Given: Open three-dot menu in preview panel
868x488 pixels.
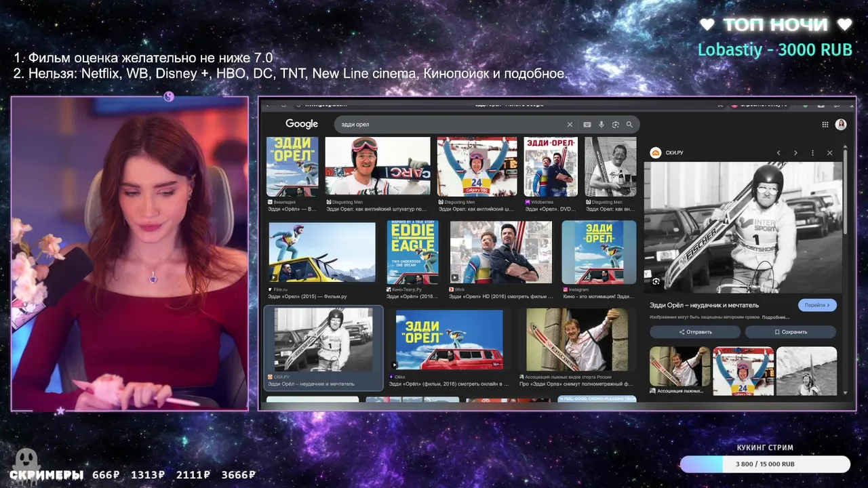Looking at the screenshot, I should click(x=812, y=153).
